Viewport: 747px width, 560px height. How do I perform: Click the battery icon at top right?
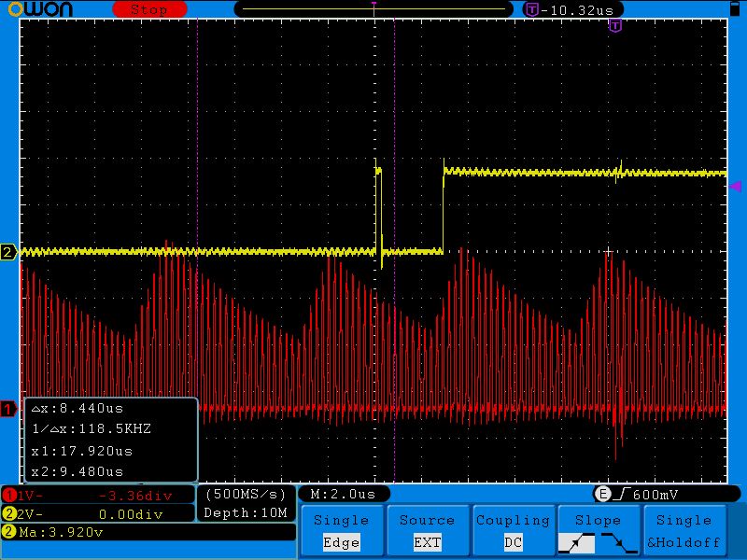[735, 9]
